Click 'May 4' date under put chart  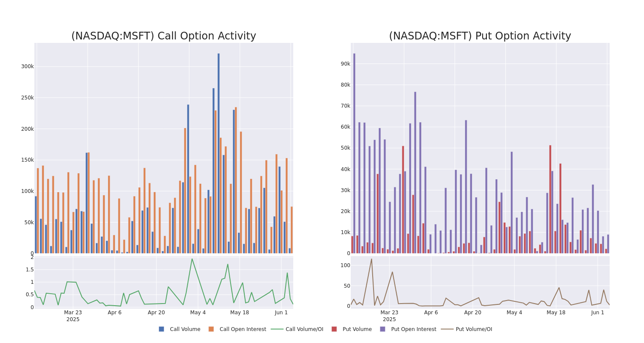point(514,313)
